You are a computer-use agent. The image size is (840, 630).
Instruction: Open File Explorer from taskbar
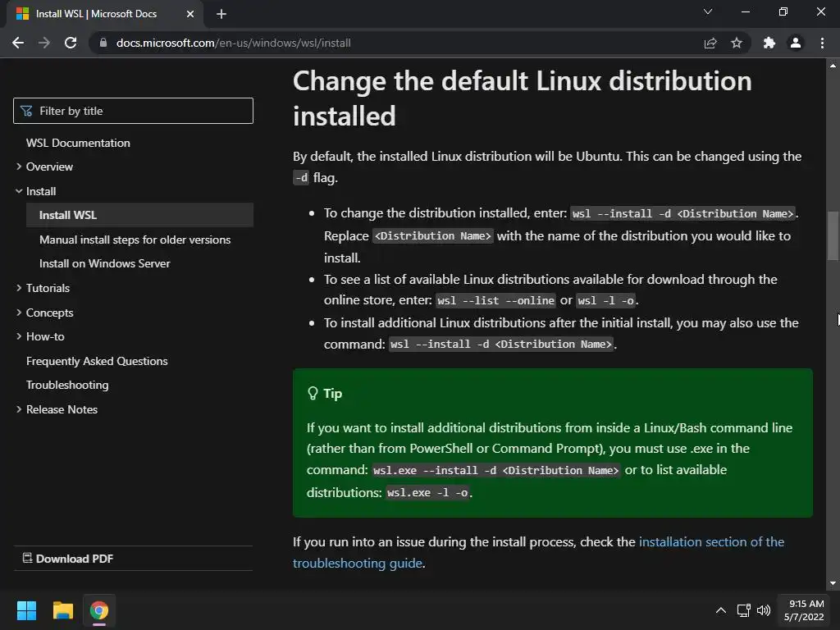(x=62, y=610)
